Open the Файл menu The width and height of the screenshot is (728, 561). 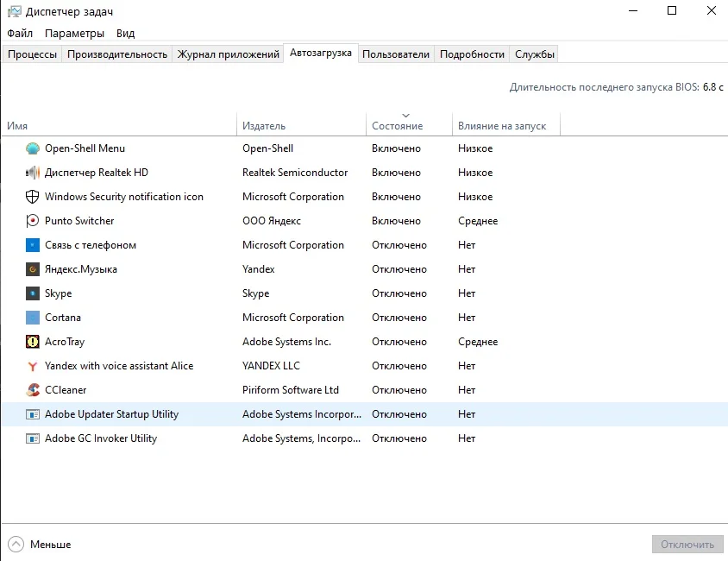20,33
